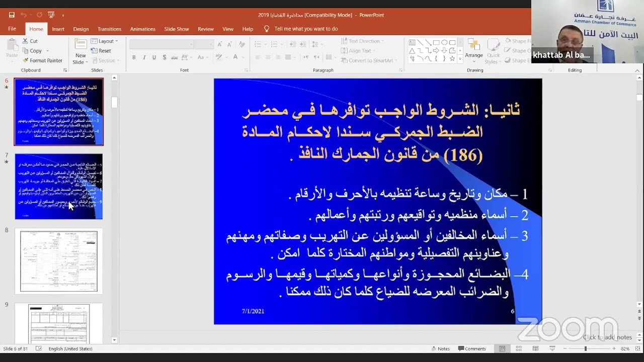Open the Arrange menu

click(x=474, y=51)
